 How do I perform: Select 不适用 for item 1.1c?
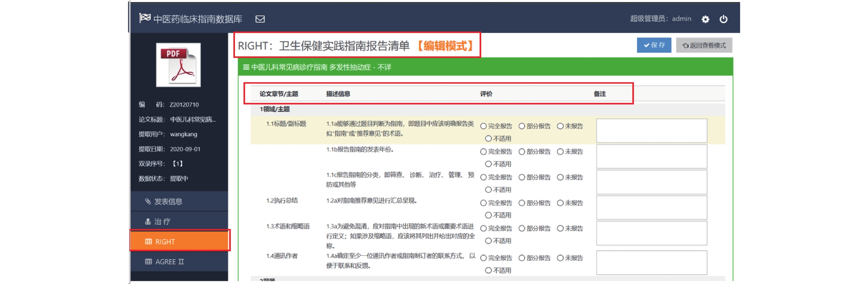click(488, 190)
